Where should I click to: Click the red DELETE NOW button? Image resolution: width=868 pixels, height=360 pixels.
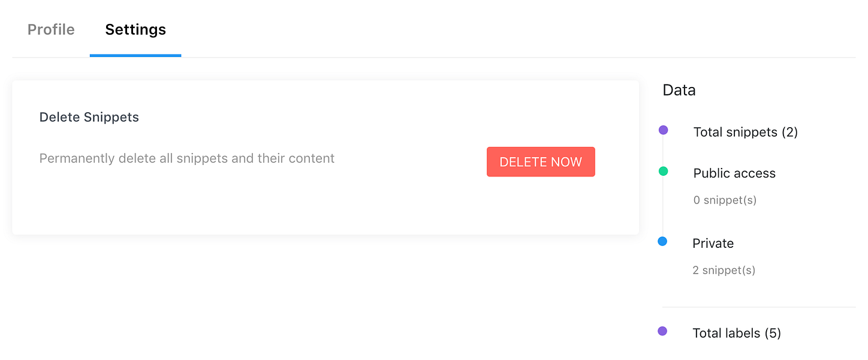pos(541,162)
